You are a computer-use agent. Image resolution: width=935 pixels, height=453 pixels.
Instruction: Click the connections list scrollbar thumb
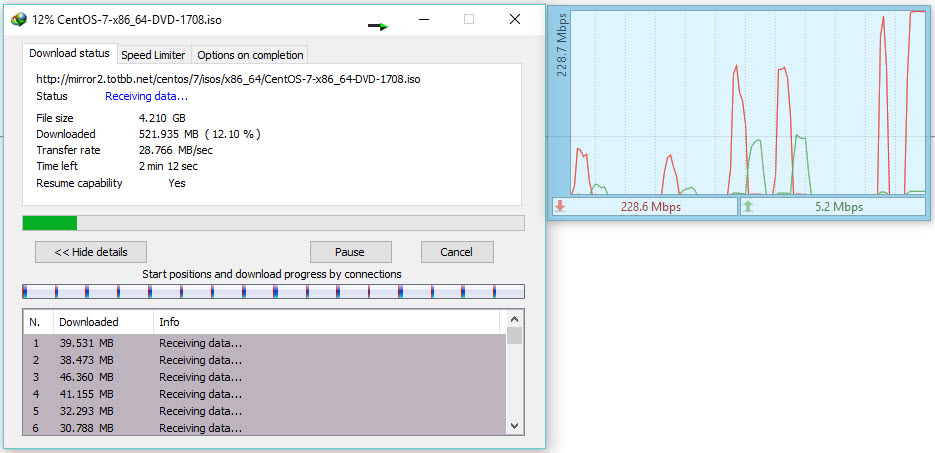tap(515, 335)
